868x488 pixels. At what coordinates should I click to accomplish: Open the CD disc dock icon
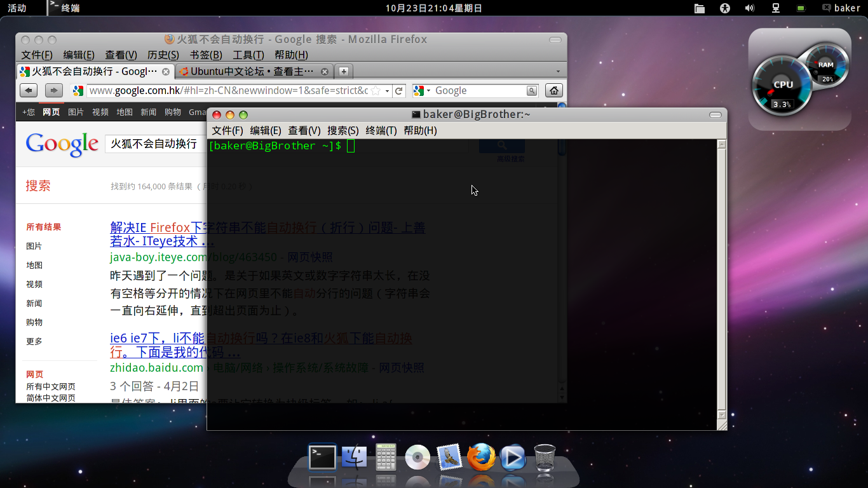coord(417,457)
